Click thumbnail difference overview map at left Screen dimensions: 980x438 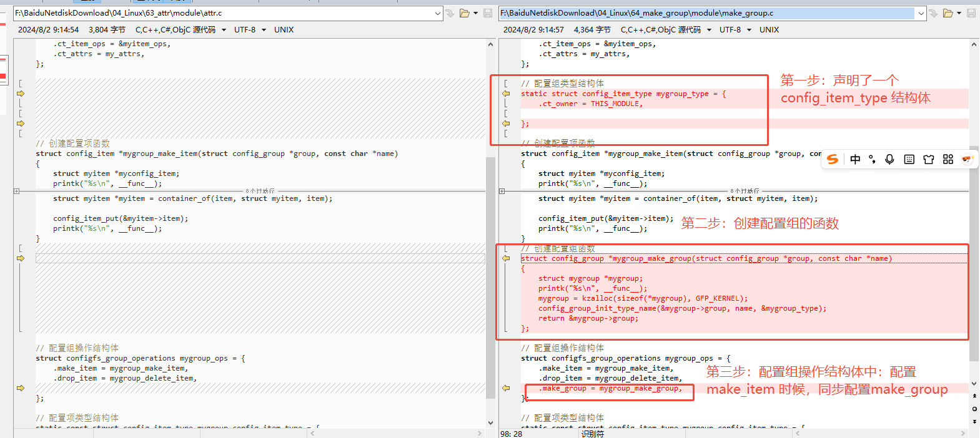(3, 69)
